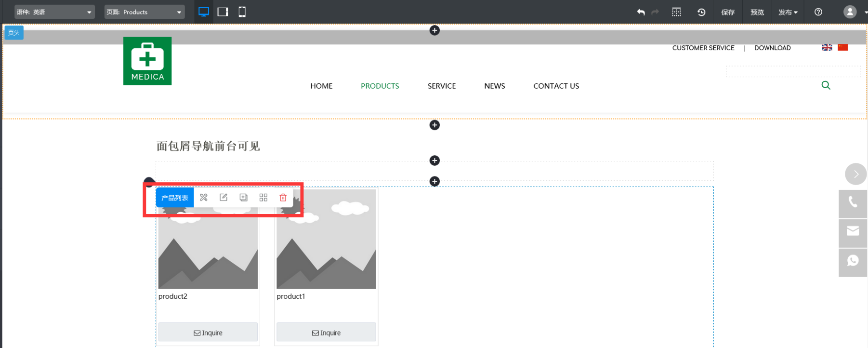This screenshot has height=348, width=868.
Task: Open the style design tools icon
Action: point(204,198)
